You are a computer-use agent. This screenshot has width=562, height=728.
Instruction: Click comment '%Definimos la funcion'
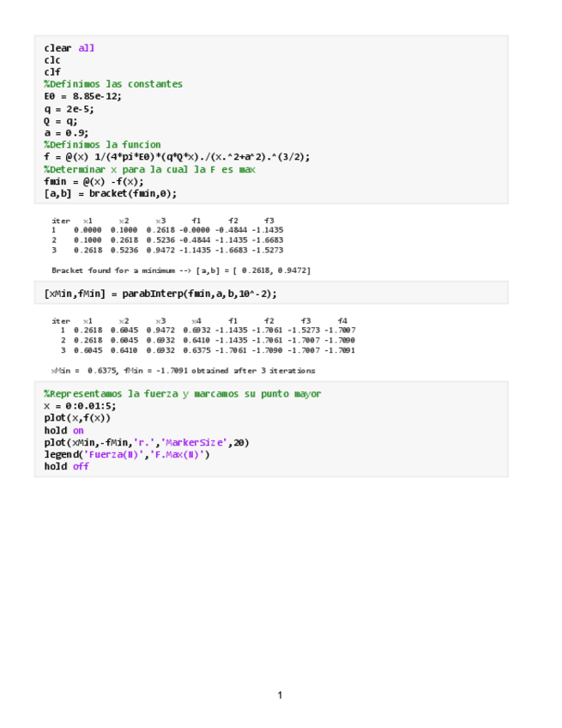pos(103,144)
